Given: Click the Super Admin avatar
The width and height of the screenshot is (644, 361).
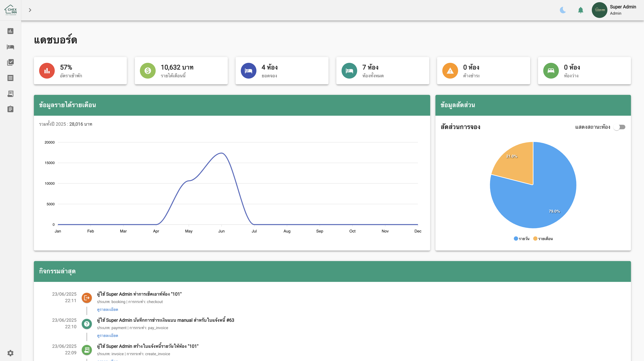Looking at the screenshot, I should [x=599, y=10].
